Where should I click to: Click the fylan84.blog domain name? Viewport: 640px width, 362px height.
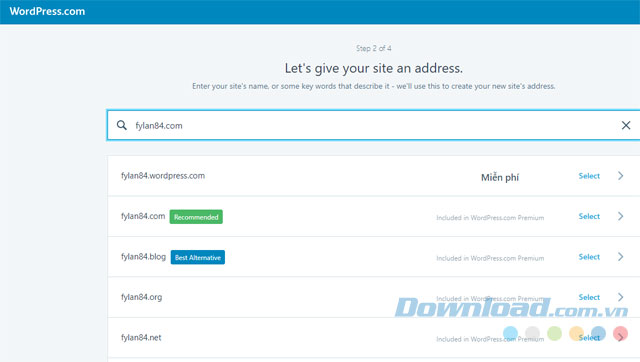143,257
